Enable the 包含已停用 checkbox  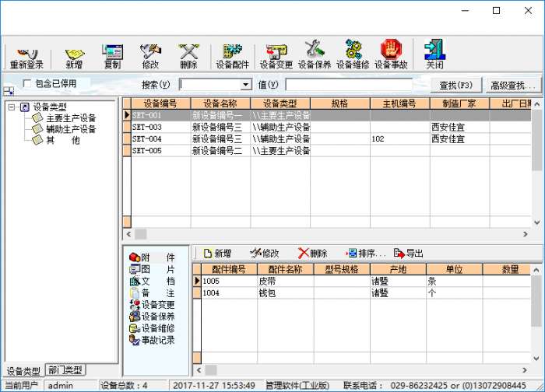tap(28, 83)
